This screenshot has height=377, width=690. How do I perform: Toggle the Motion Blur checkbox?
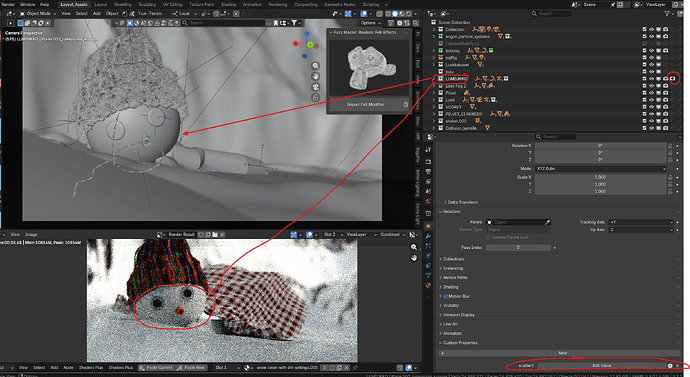445,296
